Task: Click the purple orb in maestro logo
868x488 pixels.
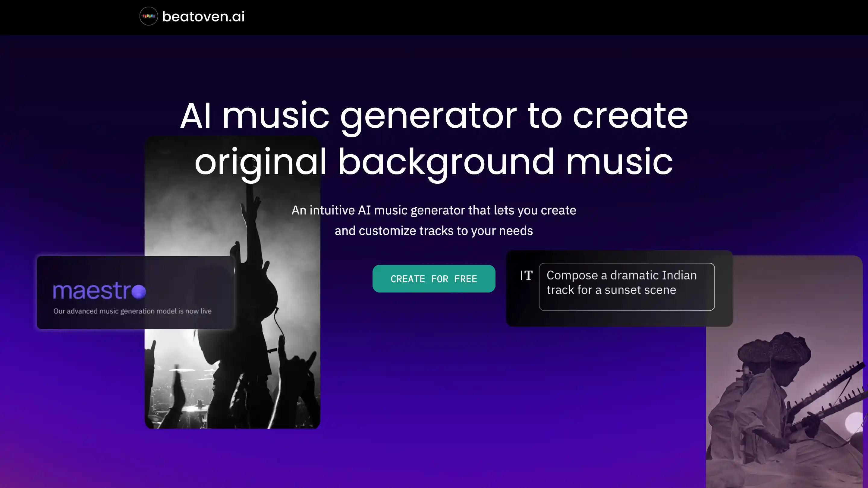Action: click(x=139, y=292)
